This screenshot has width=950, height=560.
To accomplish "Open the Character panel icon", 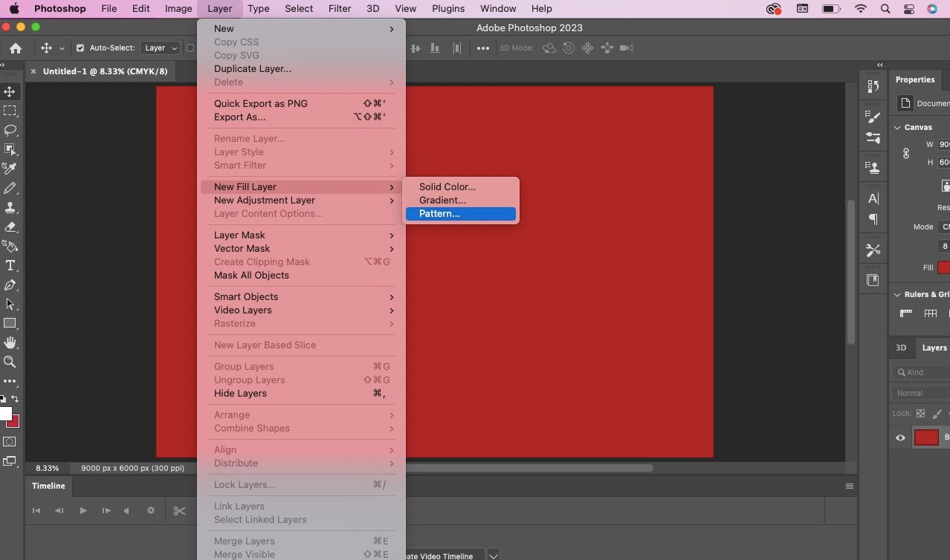I will pyautogui.click(x=872, y=198).
